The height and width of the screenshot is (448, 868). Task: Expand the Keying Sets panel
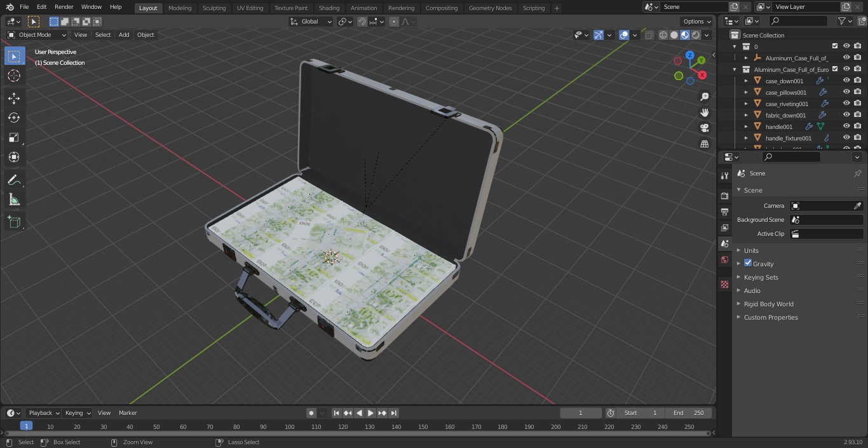pos(761,277)
